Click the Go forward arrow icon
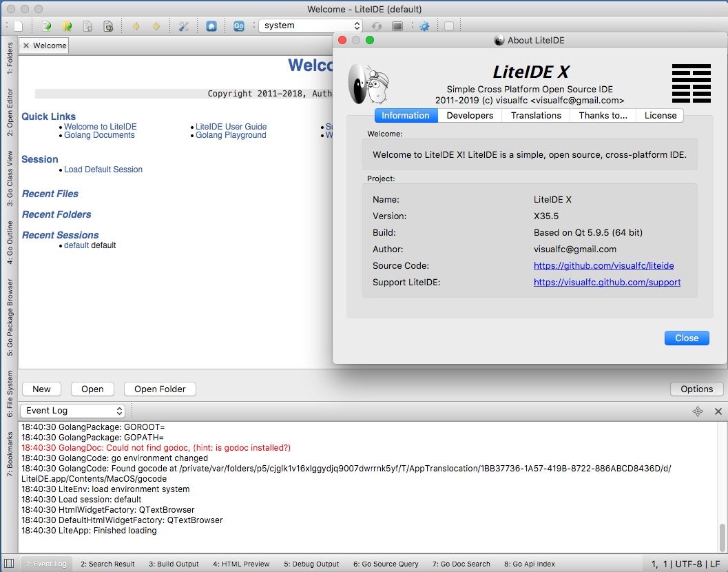 [x=156, y=26]
